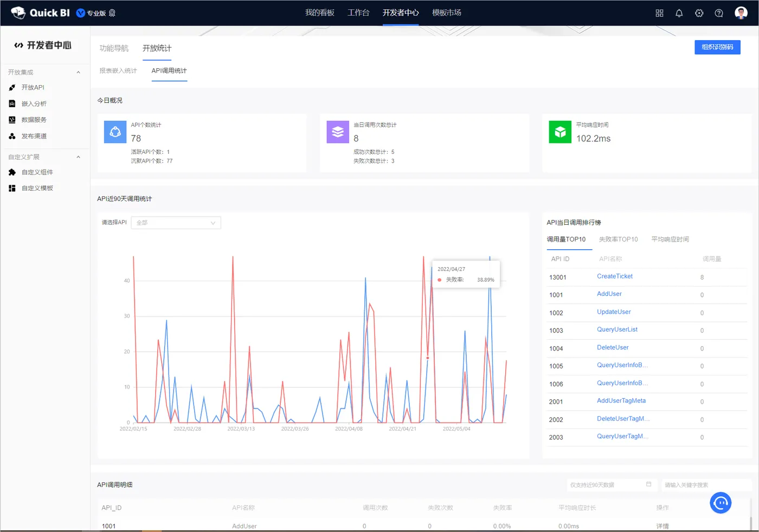This screenshot has height=532, width=759.
Task: Click the 详情 link in 1001 row
Action: pos(662,526)
